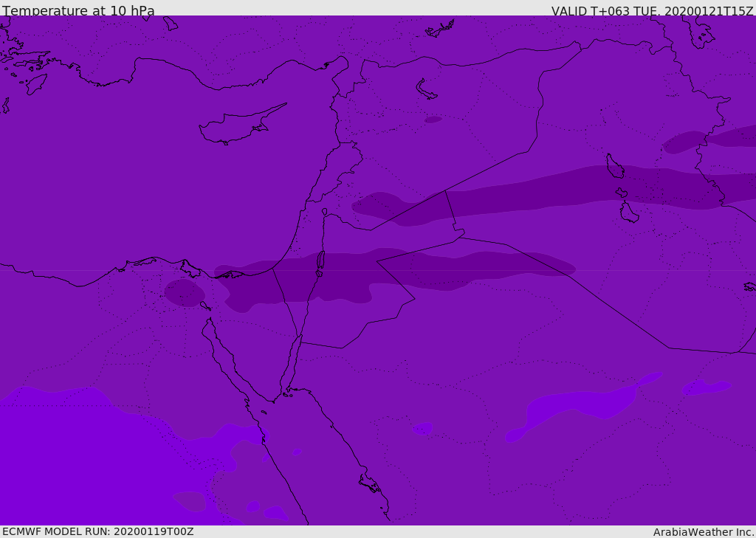Select Lake Urmia on the map
Image resolution: width=756 pixels, height=538 pixels.
point(614,167)
